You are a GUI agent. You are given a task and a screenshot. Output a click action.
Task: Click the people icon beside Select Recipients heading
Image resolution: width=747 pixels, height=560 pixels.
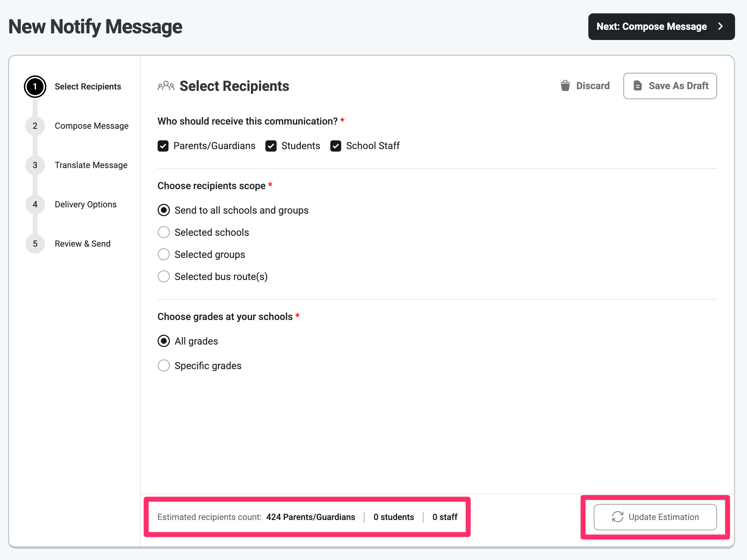[166, 86]
